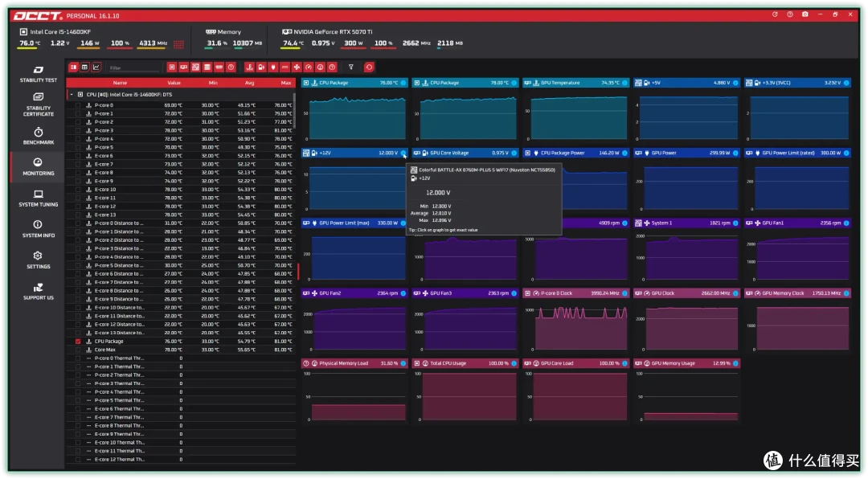Check the E-core 6 temperature checkbox
This screenshot has width=868, height=479.
tap(78, 156)
